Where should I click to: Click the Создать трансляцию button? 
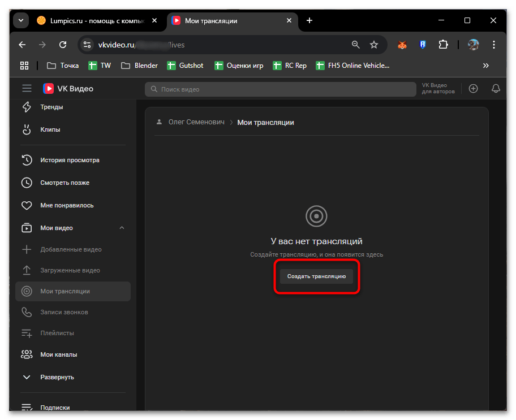[316, 276]
